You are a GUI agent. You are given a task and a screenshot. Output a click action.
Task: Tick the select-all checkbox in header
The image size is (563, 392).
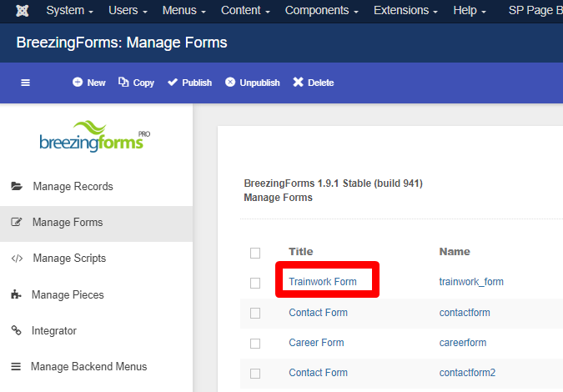255,253
